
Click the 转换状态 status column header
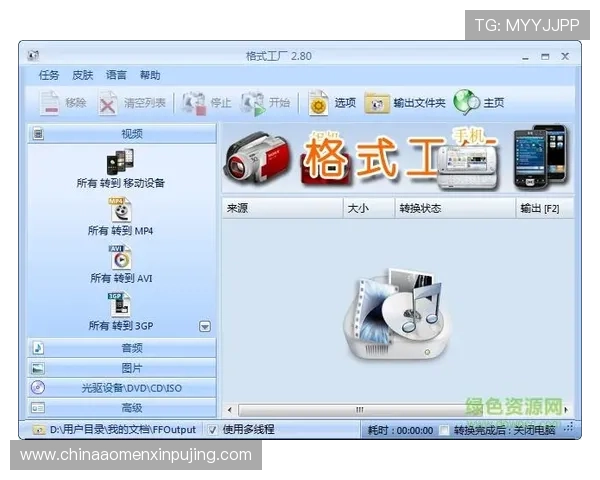[455, 208]
